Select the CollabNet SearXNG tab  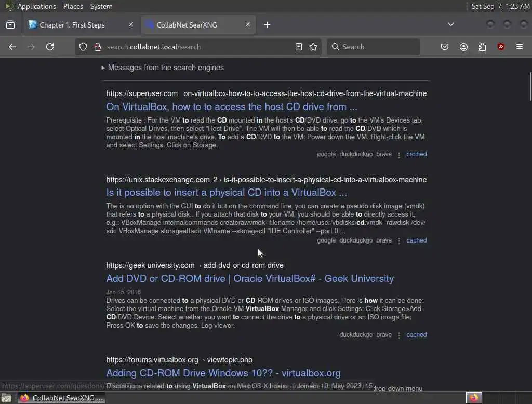point(199,25)
